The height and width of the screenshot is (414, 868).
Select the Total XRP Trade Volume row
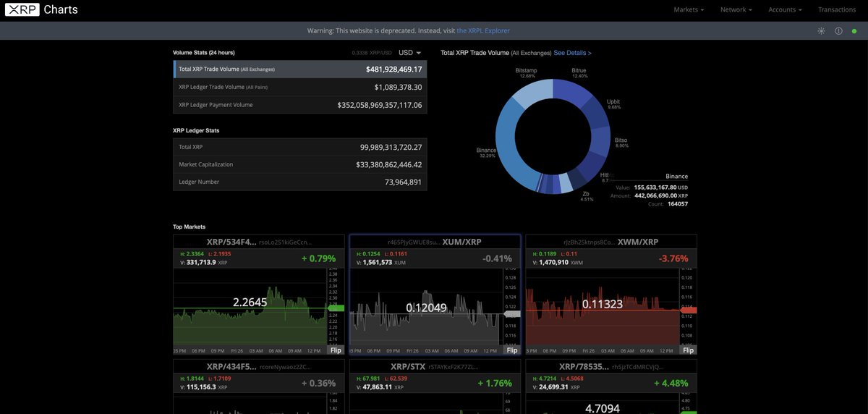[x=300, y=69]
